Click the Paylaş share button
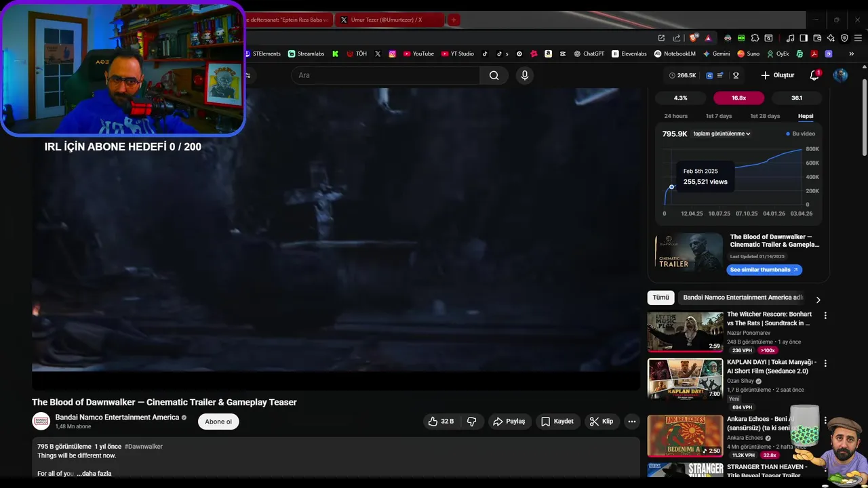The width and height of the screenshot is (868, 488). click(x=509, y=422)
